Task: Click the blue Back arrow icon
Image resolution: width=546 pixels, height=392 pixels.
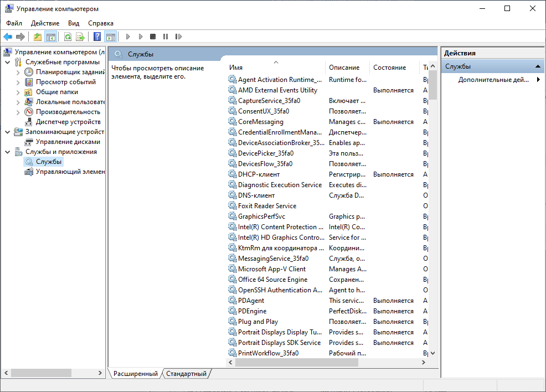Action: 8,37
